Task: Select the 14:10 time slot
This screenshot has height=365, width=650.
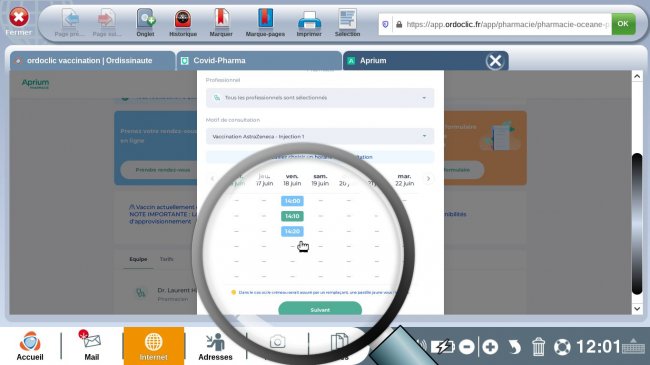Action: pyautogui.click(x=292, y=216)
